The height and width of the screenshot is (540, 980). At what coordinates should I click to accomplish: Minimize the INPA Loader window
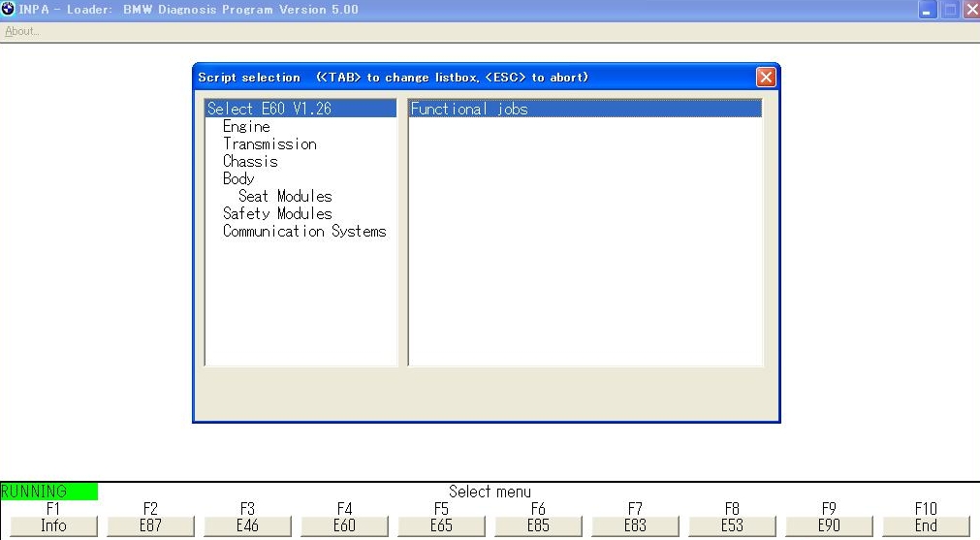927,10
